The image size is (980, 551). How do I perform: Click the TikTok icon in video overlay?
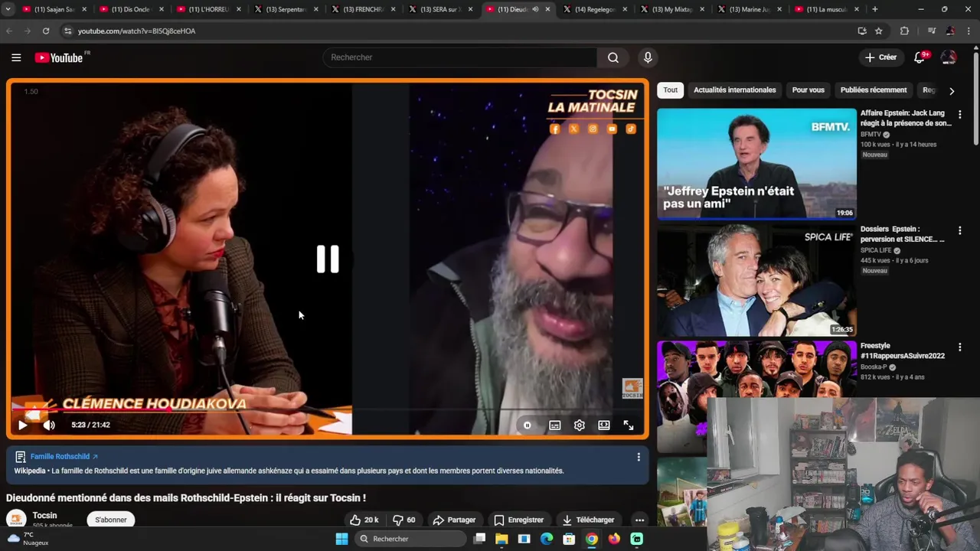tap(631, 129)
